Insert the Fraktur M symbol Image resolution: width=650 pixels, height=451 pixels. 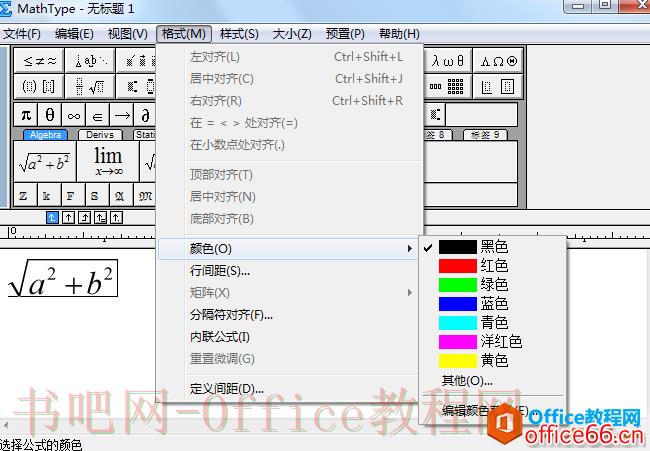[145, 195]
